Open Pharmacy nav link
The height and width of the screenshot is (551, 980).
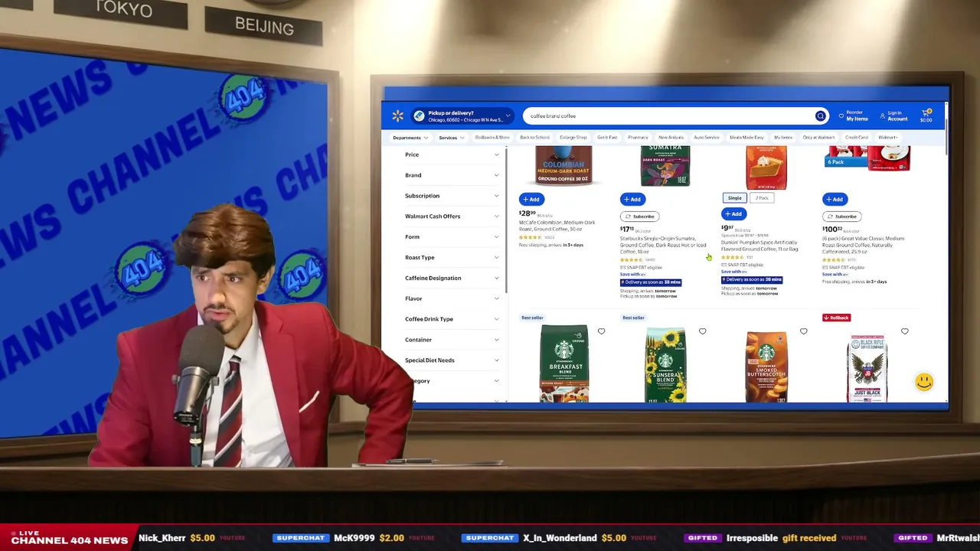pos(638,138)
